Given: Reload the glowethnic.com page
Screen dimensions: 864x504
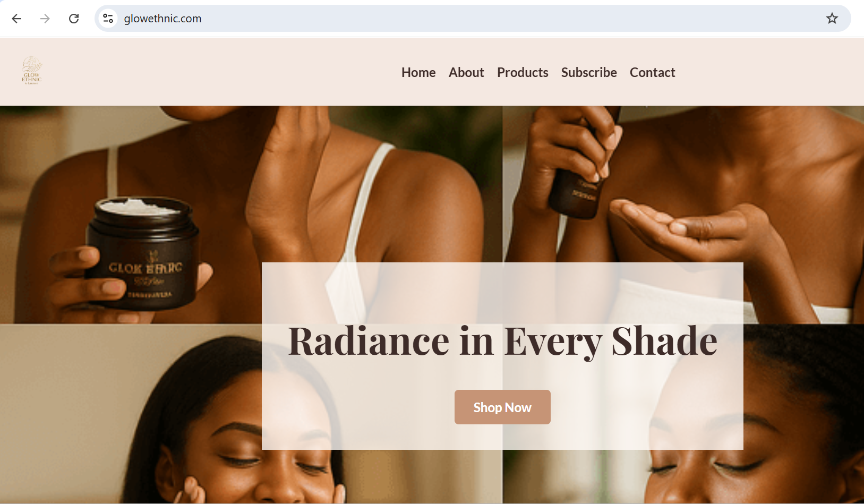Looking at the screenshot, I should [74, 19].
